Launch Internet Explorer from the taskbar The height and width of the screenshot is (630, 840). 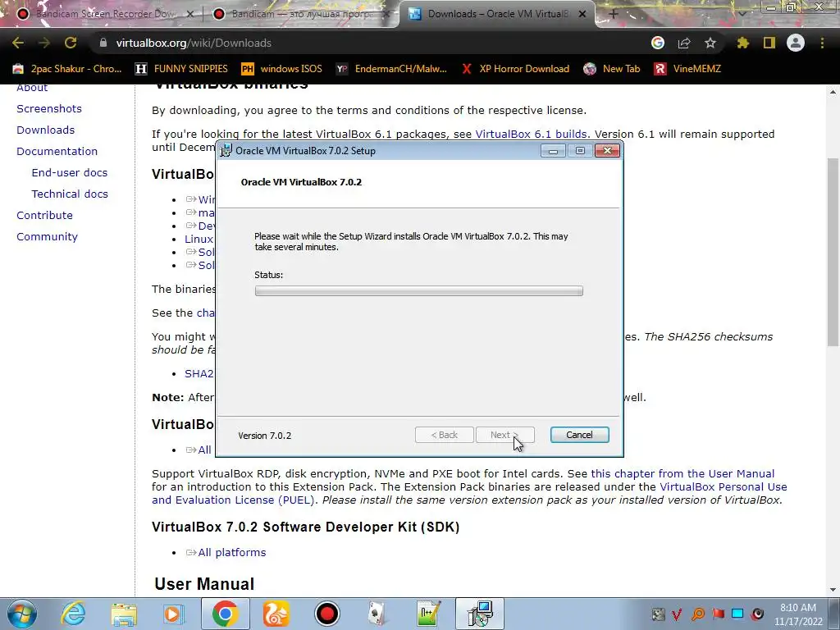73,614
